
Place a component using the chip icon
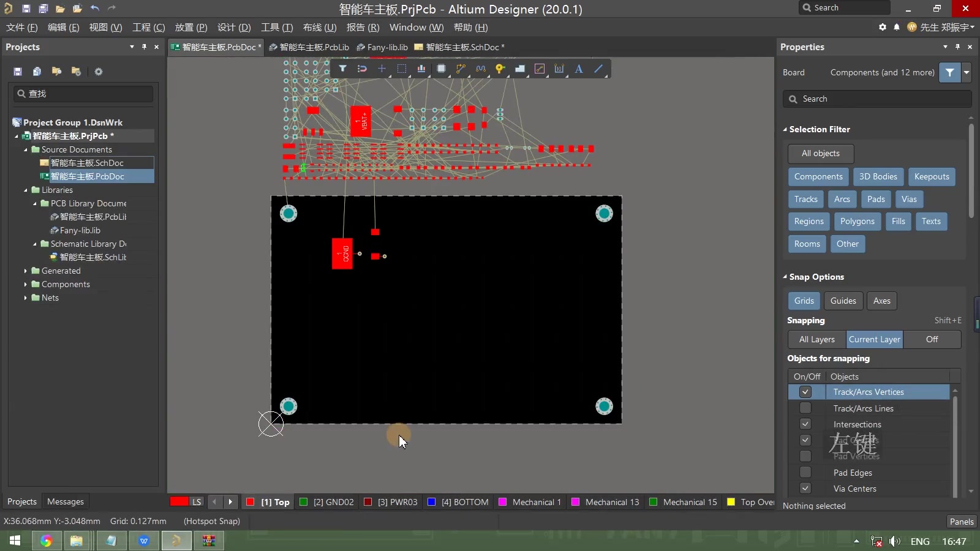[x=441, y=69]
